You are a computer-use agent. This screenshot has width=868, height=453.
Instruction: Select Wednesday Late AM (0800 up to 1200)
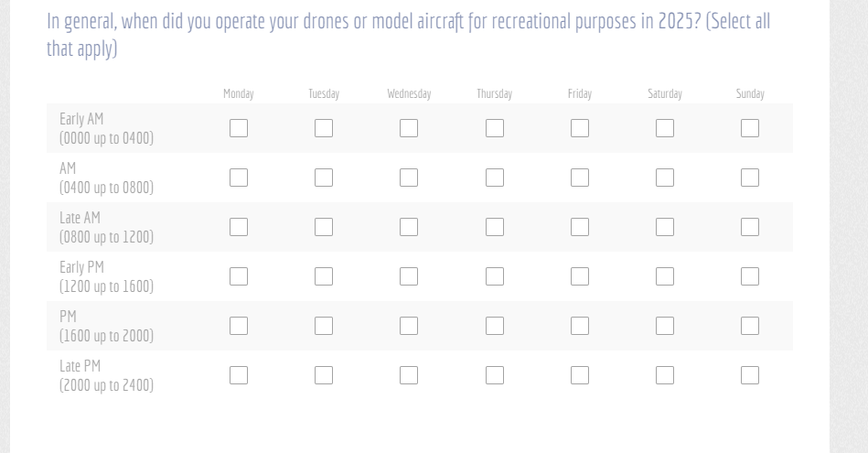coord(409,227)
